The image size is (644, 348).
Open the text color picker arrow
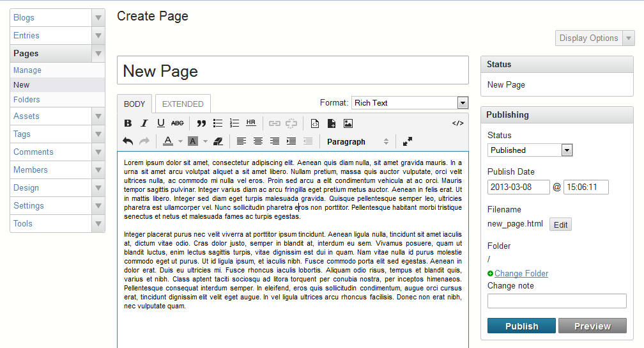click(x=181, y=141)
